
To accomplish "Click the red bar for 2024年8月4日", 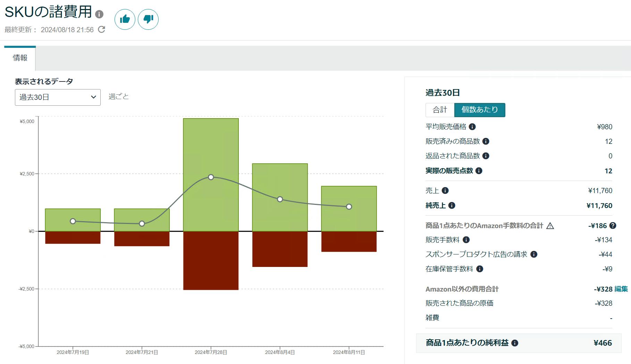I will point(280,249).
